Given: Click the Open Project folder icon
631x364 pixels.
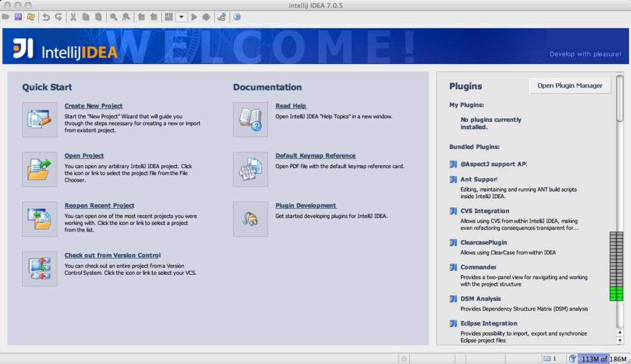Looking at the screenshot, I should pos(39,169).
